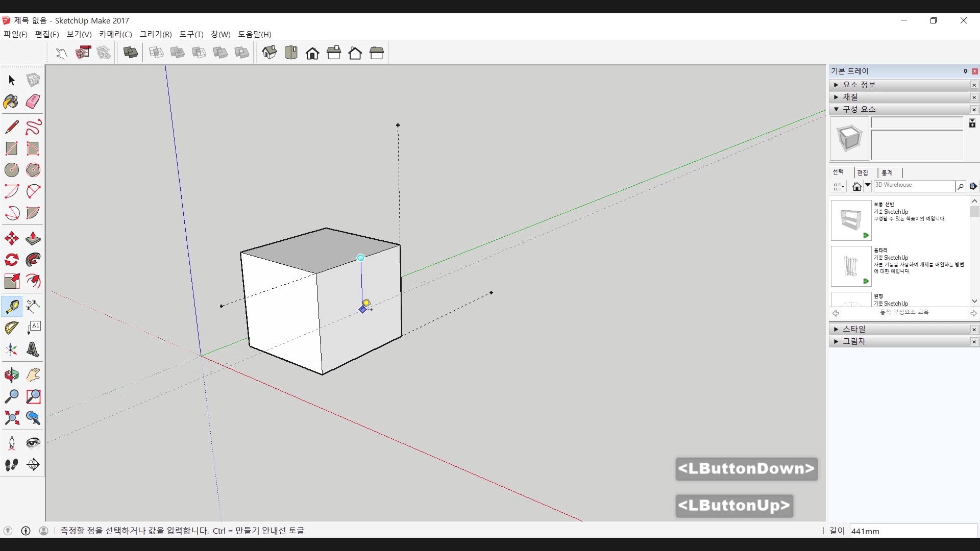980x551 pixels.
Task: Activate the Push/Pull tool
Action: (33, 238)
